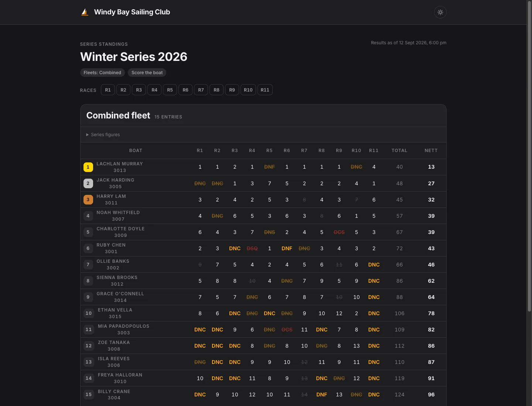Click rank badge 11 for Mia Papadopoulos
The image size is (532, 406).
(89, 330)
